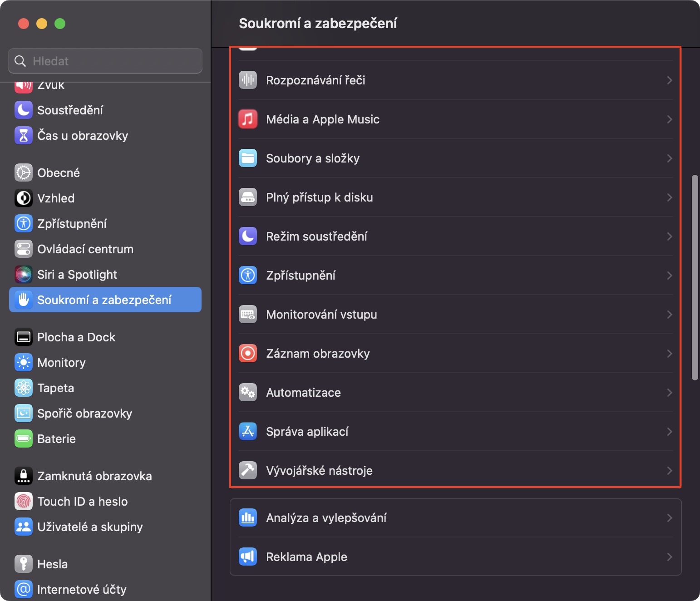Click the Záznam obrazovky record icon
Screen dimensions: 700x601
[x=248, y=354]
